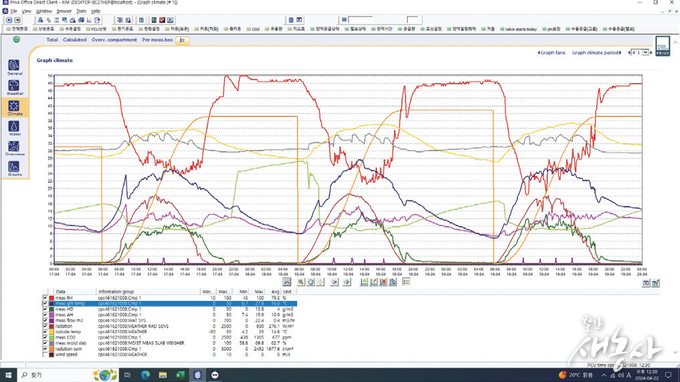
Task: Open the Water section in sidebar
Action: 14,128
